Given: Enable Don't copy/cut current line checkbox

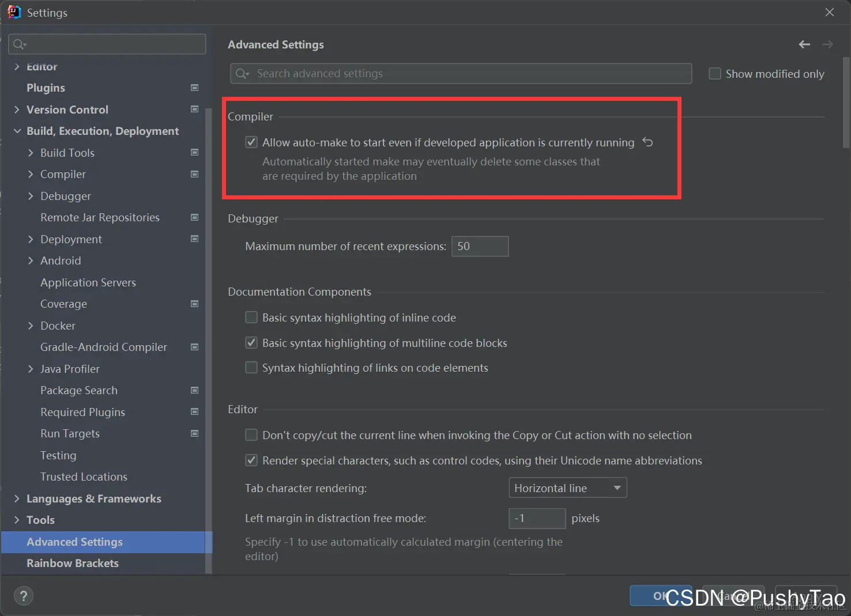Looking at the screenshot, I should tap(251, 435).
